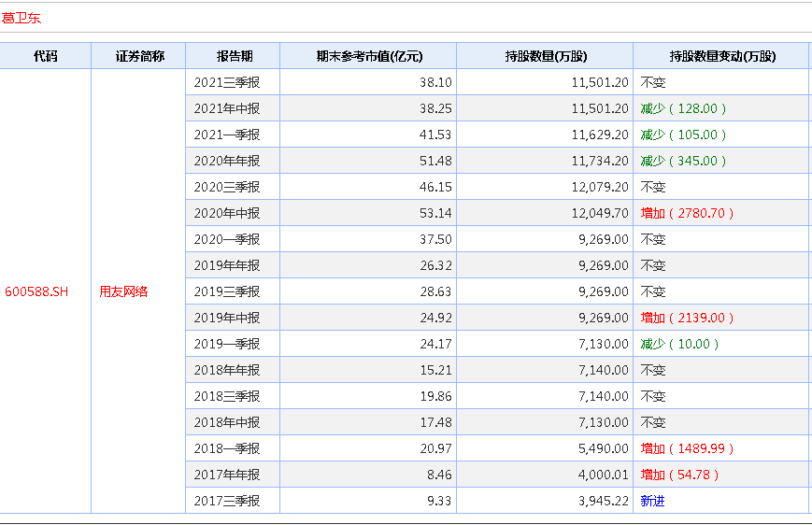Select the 2020年年报 report period cell
The height and width of the screenshot is (525, 812).
click(x=226, y=161)
